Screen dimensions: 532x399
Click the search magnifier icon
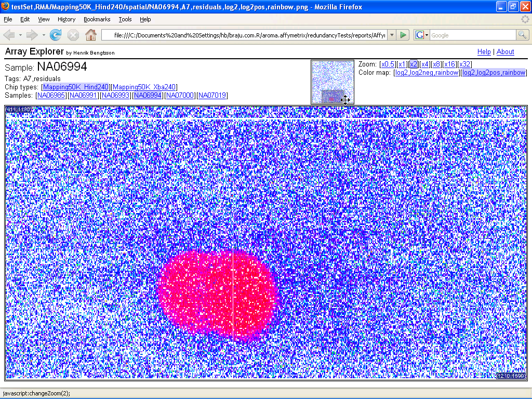click(x=522, y=35)
